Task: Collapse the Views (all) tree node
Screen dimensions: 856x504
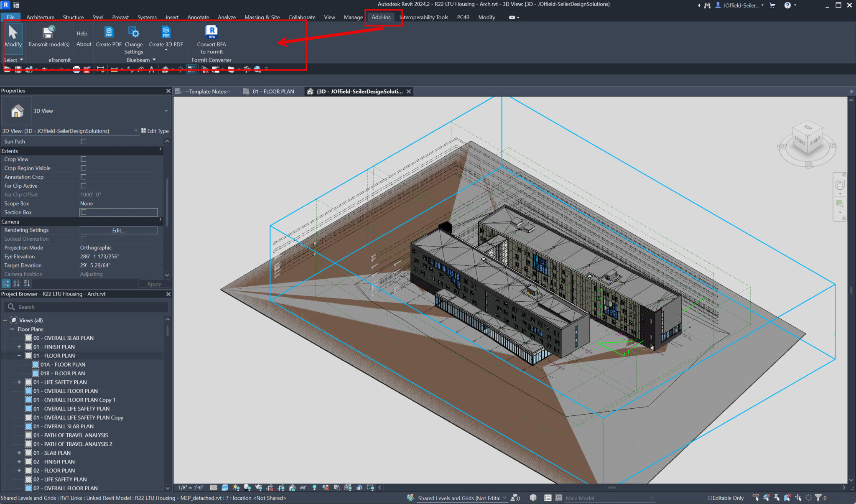Action: pos(5,321)
